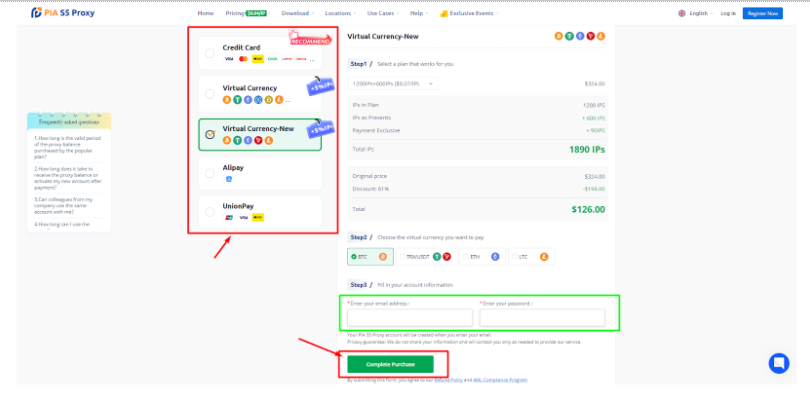Choose the UnionPay payment radio button

point(210,212)
